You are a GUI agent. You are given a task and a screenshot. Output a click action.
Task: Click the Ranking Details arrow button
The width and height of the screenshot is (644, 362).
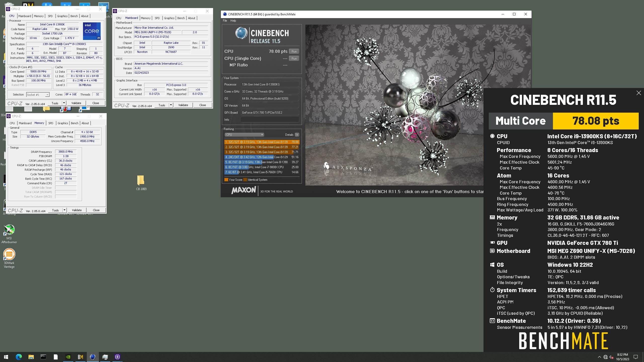pyautogui.click(x=297, y=135)
